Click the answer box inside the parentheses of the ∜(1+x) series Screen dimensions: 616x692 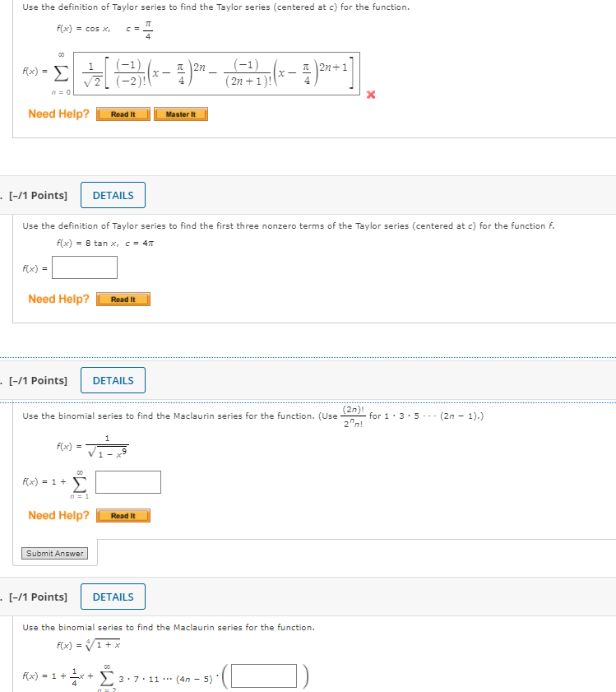click(262, 676)
